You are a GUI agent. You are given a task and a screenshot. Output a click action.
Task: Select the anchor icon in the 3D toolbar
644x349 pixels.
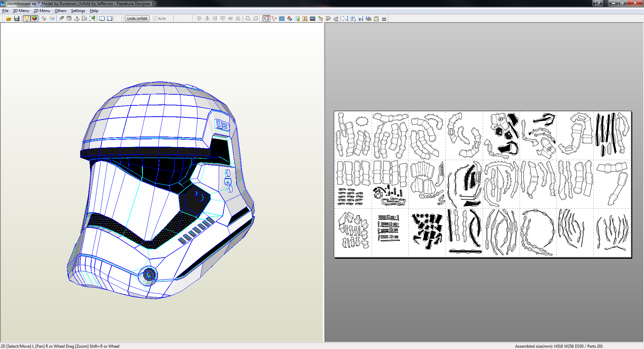tap(77, 18)
